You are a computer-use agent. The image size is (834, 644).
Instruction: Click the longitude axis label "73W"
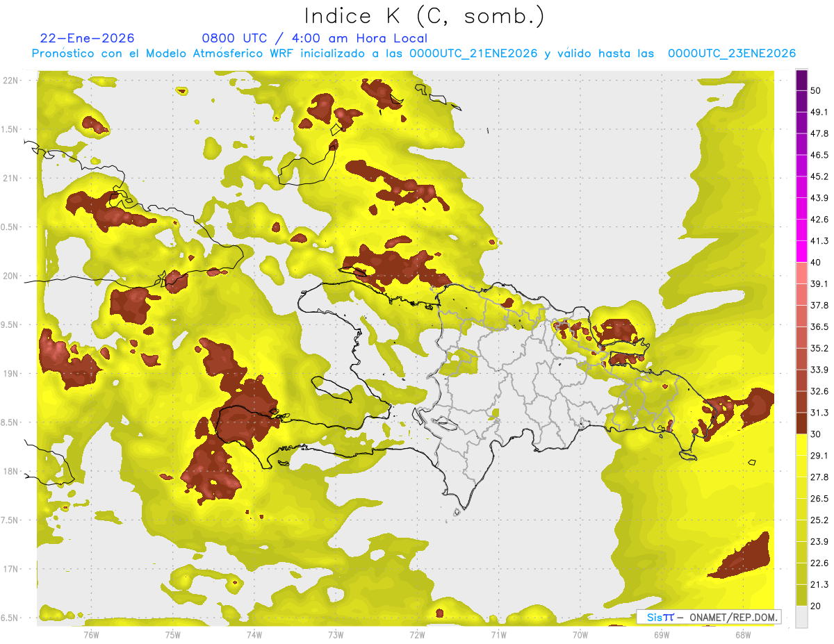point(336,634)
